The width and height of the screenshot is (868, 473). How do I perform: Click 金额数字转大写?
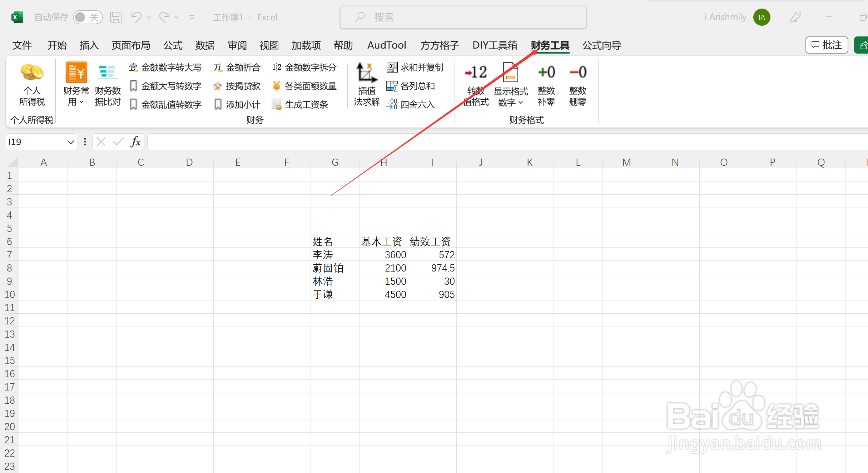pyautogui.click(x=165, y=68)
